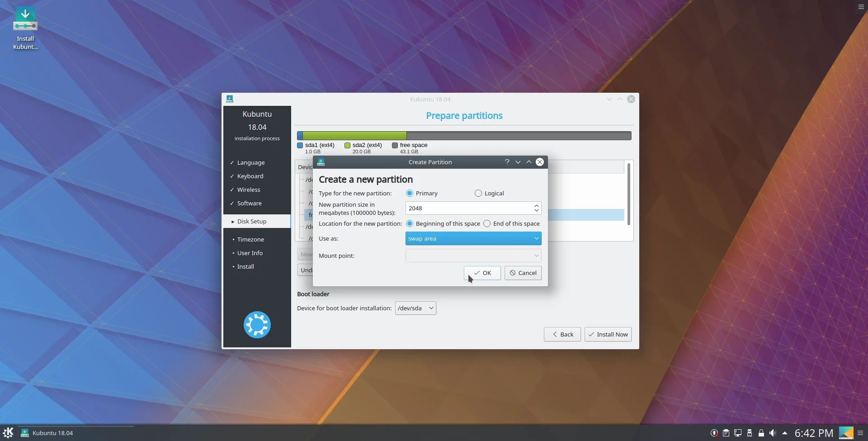
Task: Open the removable USB devices tray icon
Action: click(750, 433)
